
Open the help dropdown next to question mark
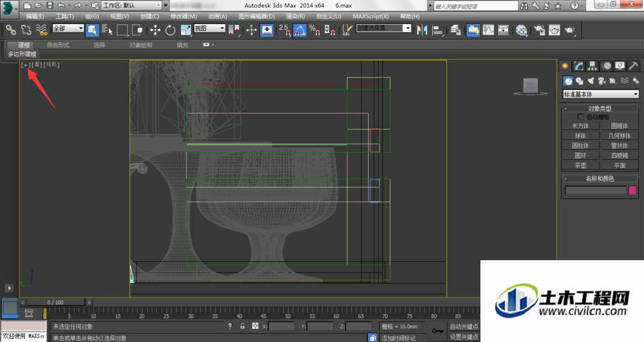click(583, 6)
